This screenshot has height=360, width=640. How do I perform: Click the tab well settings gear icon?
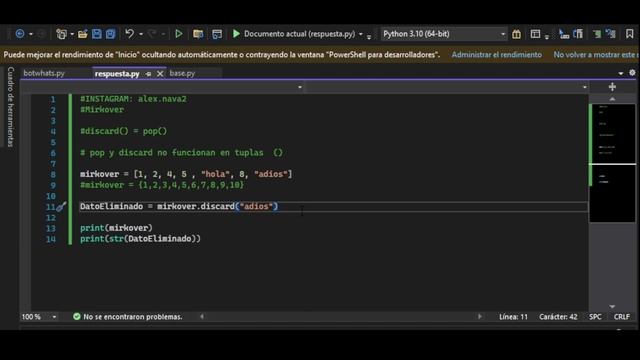(632, 73)
